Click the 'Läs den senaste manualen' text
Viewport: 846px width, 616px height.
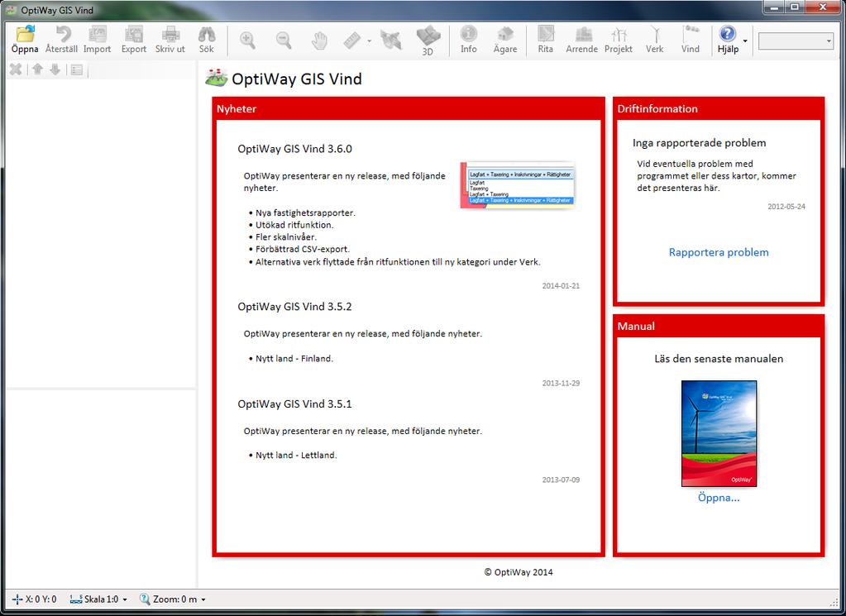click(719, 359)
